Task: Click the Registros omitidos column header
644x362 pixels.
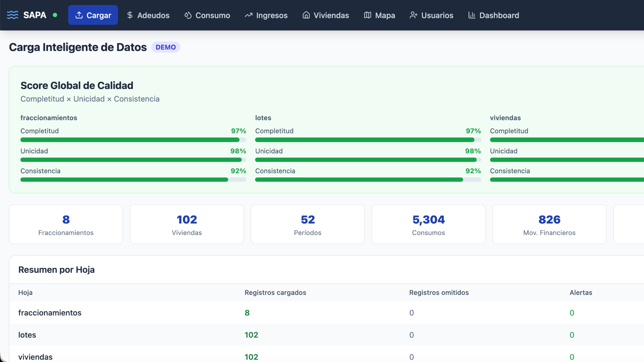Action: pyautogui.click(x=439, y=293)
